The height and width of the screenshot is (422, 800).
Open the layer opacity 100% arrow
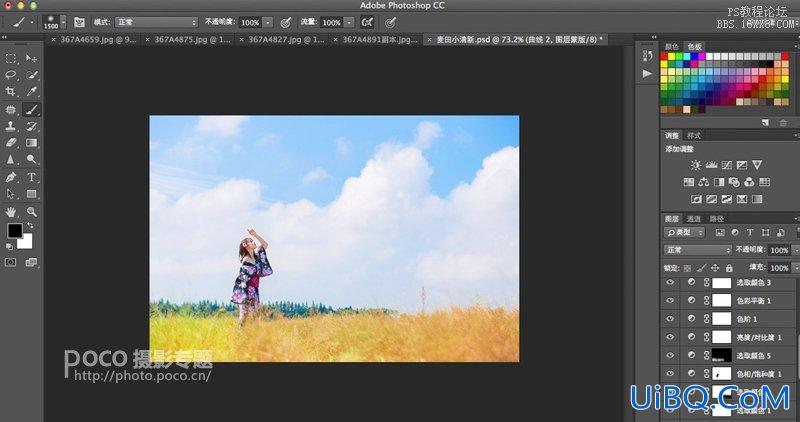(795, 250)
